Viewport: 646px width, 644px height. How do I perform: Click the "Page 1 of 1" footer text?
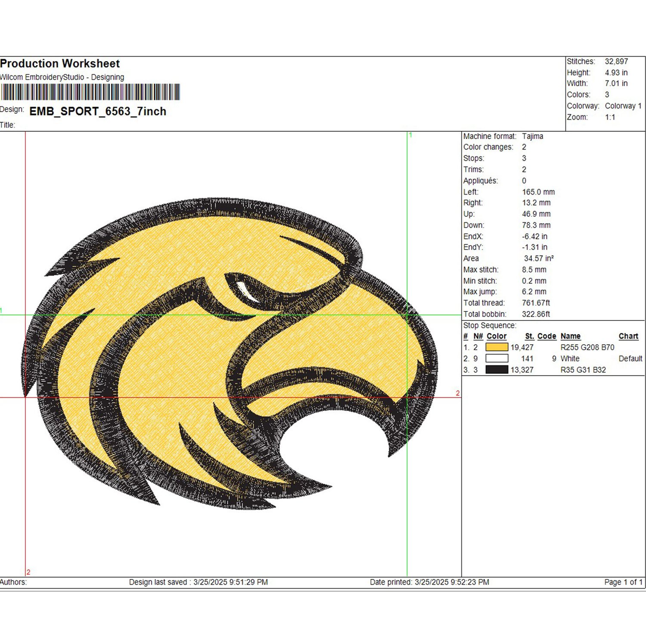(x=624, y=582)
